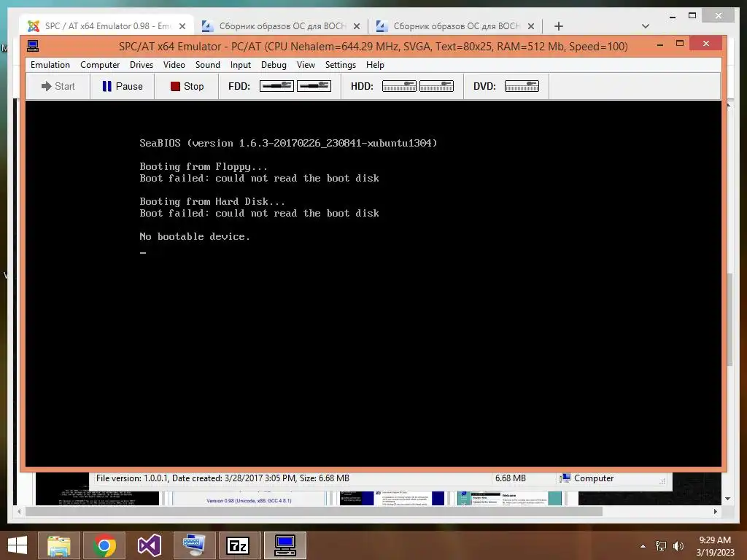747x560 pixels.
Task: Open a new browser tab
Action: [x=559, y=26]
